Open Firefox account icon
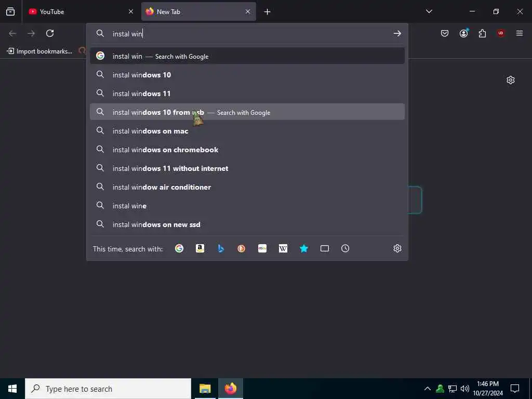Image resolution: width=532 pixels, height=399 pixels. pyautogui.click(x=464, y=33)
